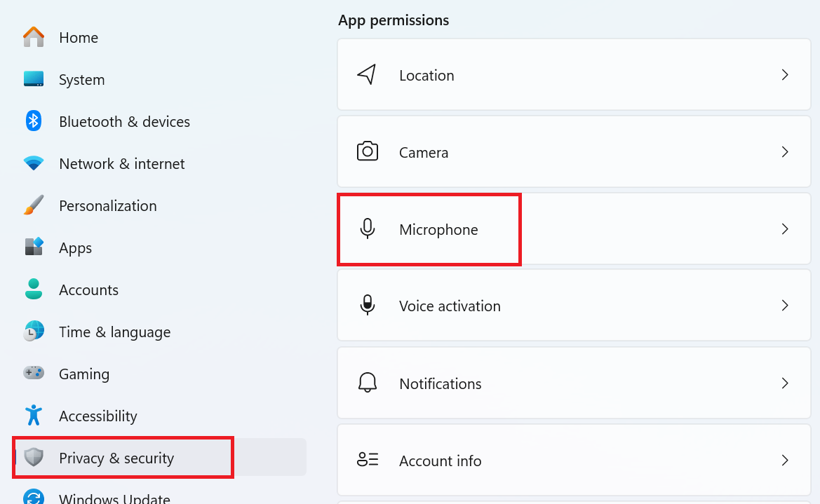Click the Network wifi icon
This screenshot has height=504, width=820.
(x=34, y=163)
